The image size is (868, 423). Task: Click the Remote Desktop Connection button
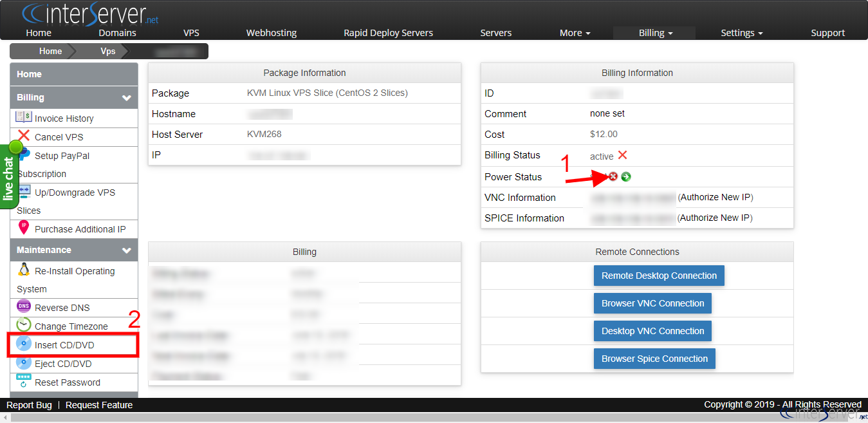pos(659,276)
